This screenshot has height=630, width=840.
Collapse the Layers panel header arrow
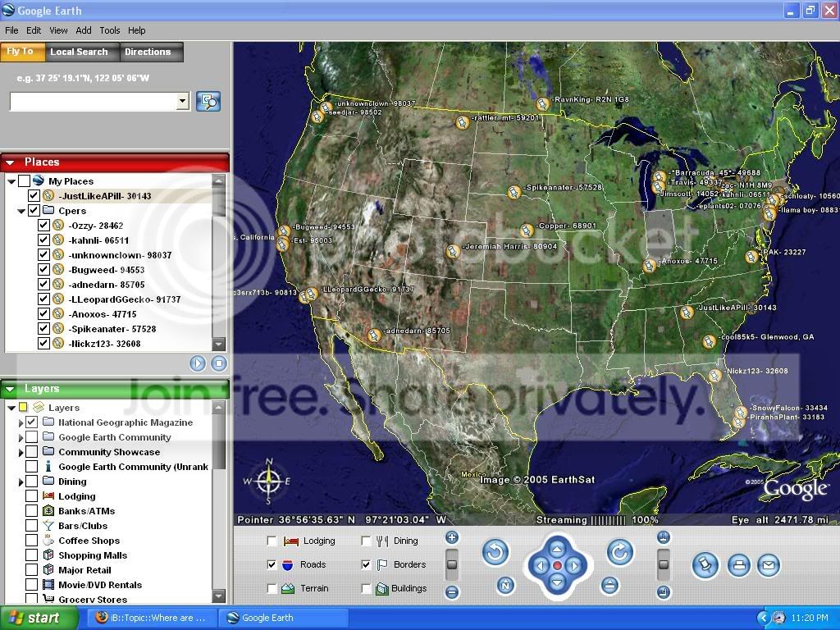point(10,388)
